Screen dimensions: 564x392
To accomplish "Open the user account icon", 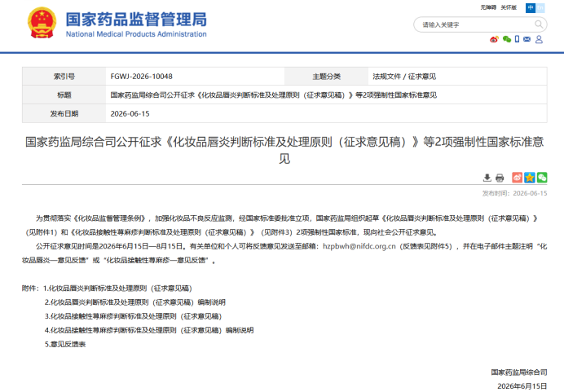I will 539,39.
